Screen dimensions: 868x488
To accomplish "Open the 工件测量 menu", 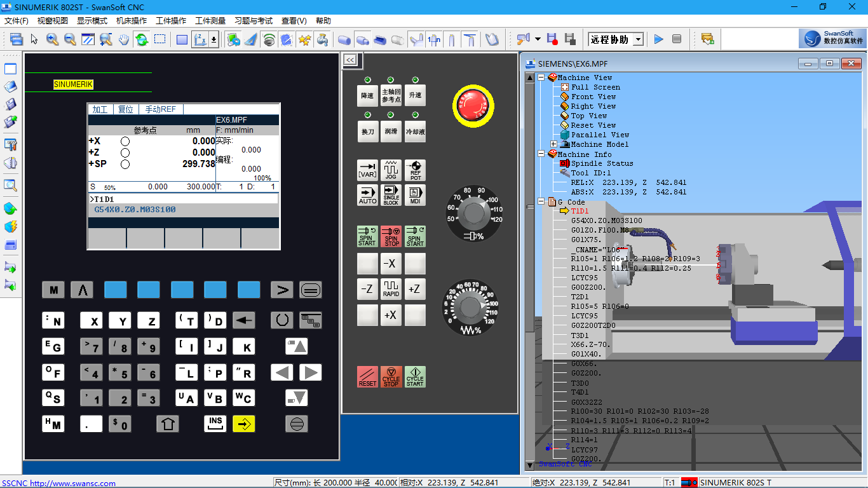I will coord(210,21).
